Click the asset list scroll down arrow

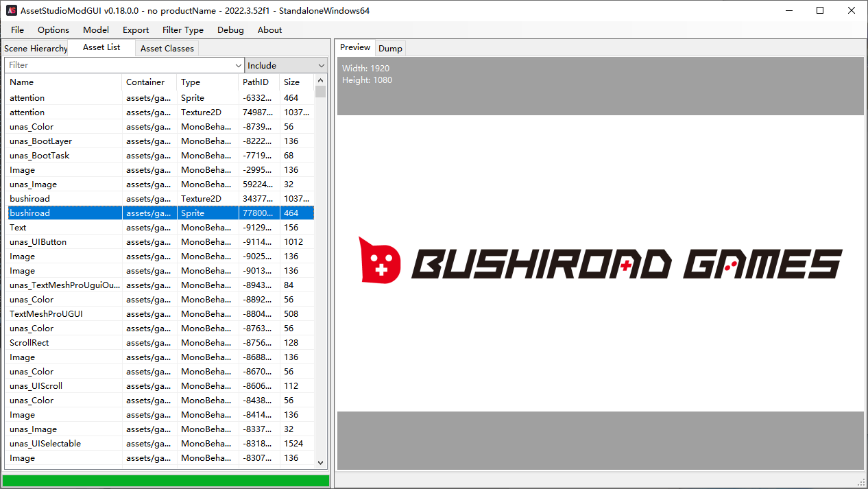point(320,463)
